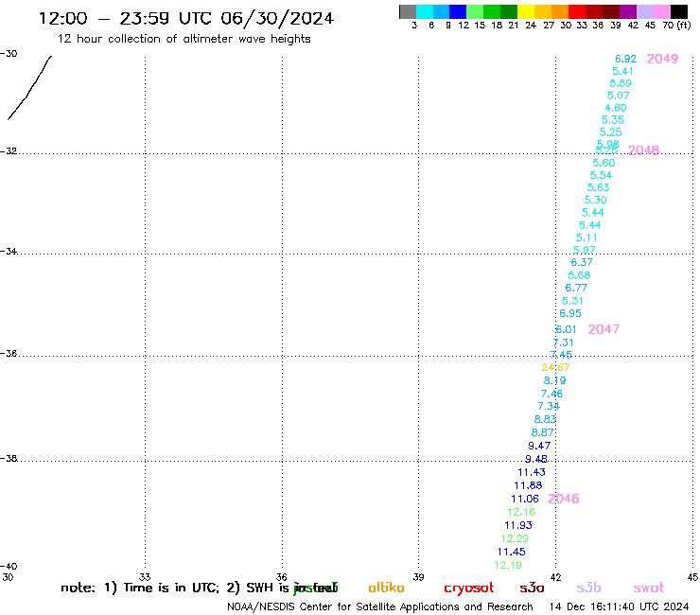Click the gray swatch in the color scale
700x615 pixels.
(408, 11)
